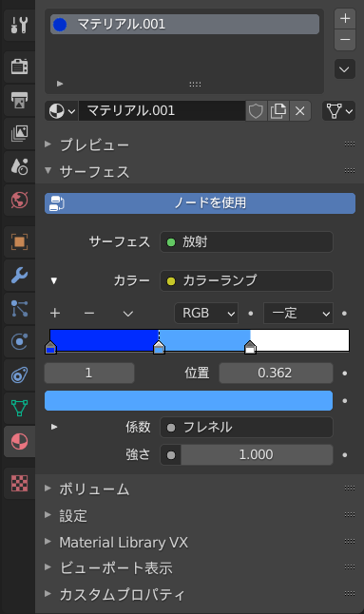364x614 pixels.
Task: Open the Object Data mesh properties tab
Action: [x=19, y=409]
